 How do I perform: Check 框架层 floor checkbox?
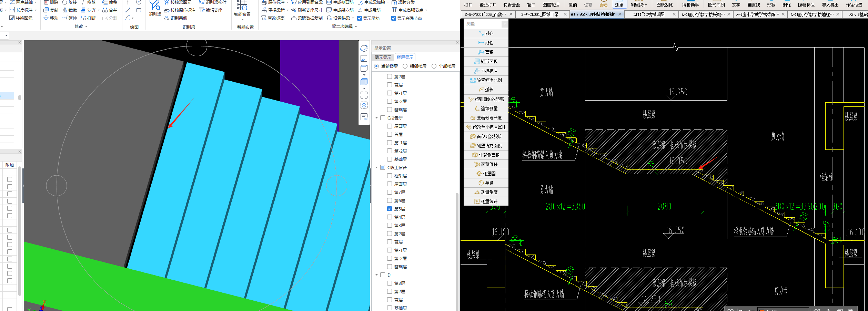[x=390, y=176]
